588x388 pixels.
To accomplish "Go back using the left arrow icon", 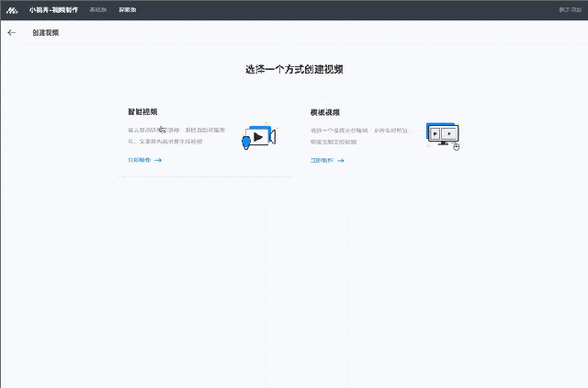I will [x=12, y=33].
